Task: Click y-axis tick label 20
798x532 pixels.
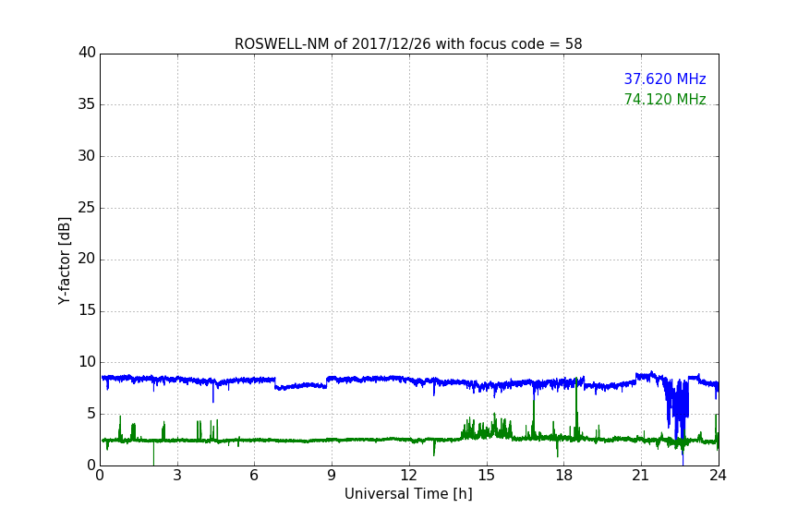Action: (87, 260)
